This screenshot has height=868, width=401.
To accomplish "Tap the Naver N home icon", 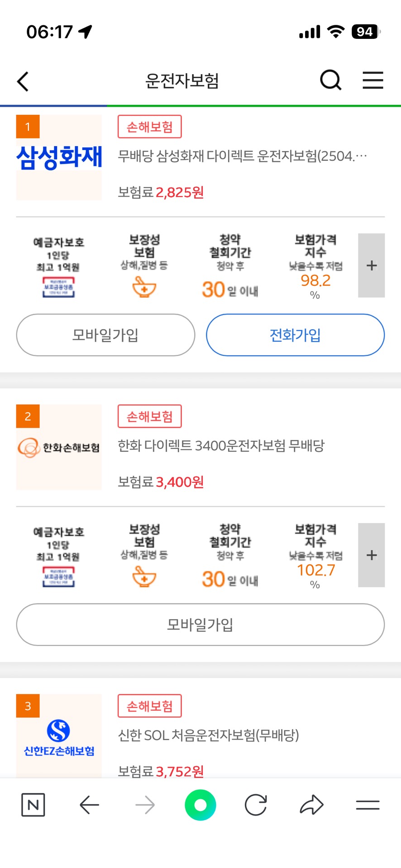I will pos(33,805).
